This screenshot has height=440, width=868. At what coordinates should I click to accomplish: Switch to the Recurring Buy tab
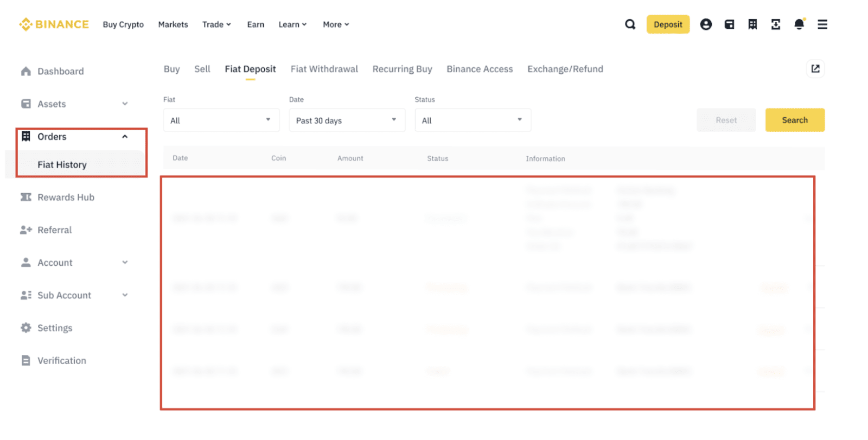[402, 69]
